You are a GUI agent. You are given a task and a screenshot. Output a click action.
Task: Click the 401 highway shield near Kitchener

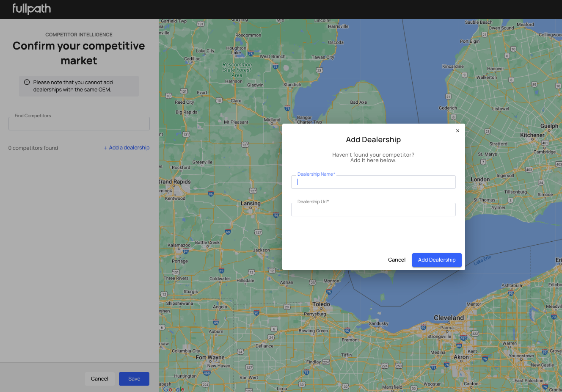pos(545,143)
